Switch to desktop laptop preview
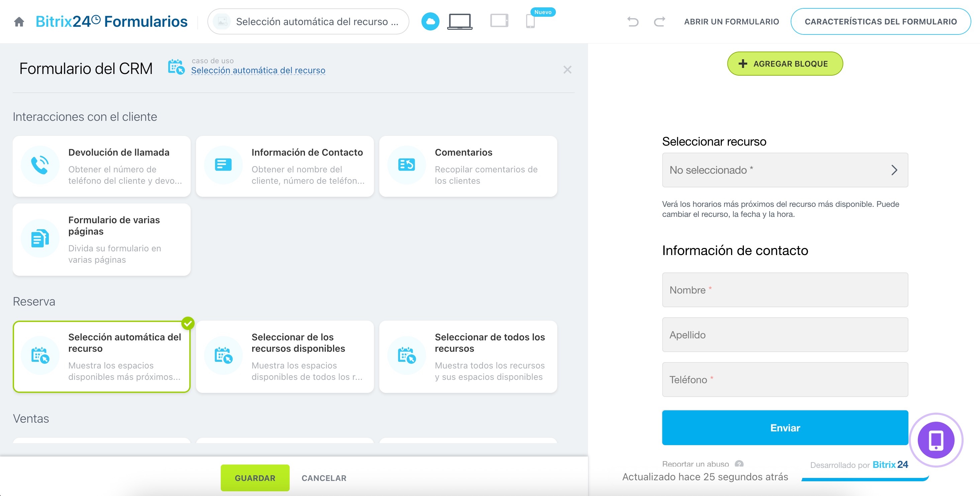The height and width of the screenshot is (496, 980). 460,21
